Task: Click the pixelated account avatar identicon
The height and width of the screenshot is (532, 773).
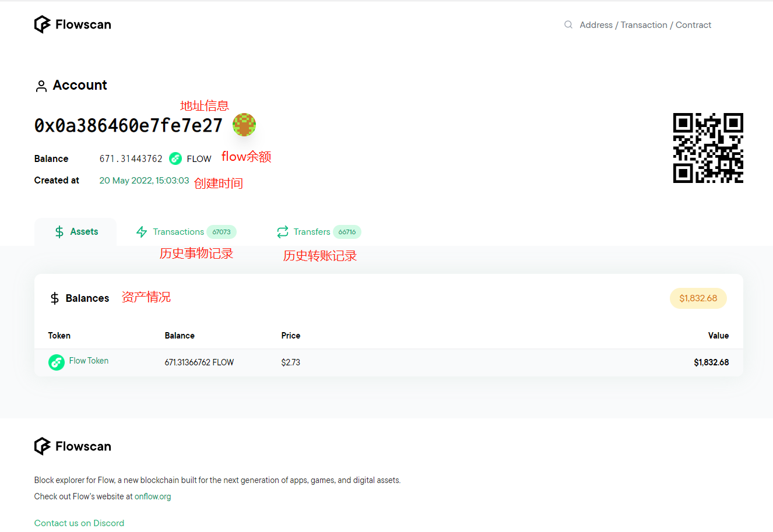Action: (x=244, y=125)
